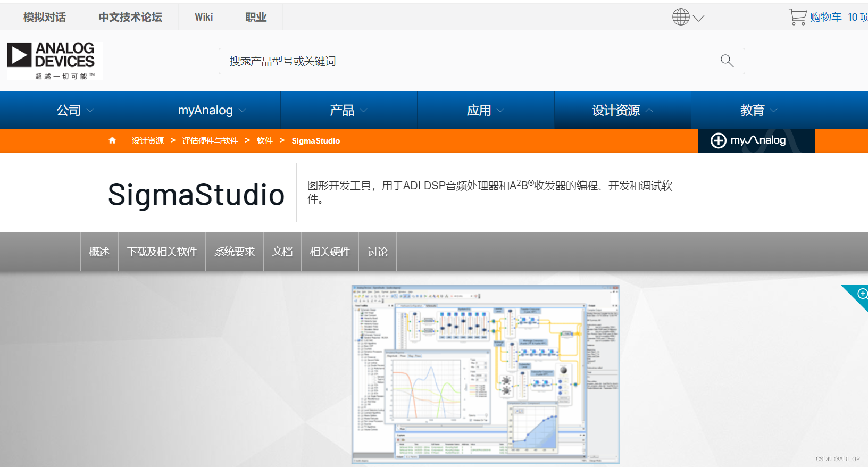The width and height of the screenshot is (868, 467).
Task: Click 设计资源 breadcrumb link
Action: tap(148, 141)
